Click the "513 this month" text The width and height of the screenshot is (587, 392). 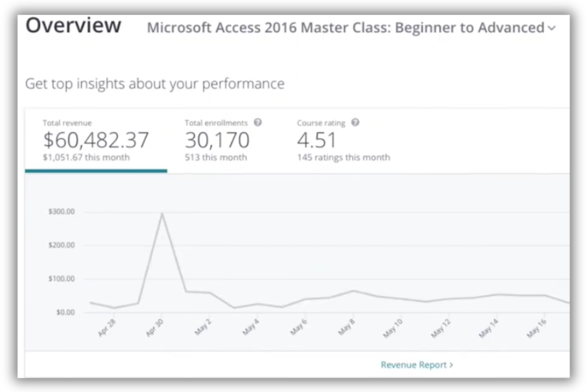215,157
